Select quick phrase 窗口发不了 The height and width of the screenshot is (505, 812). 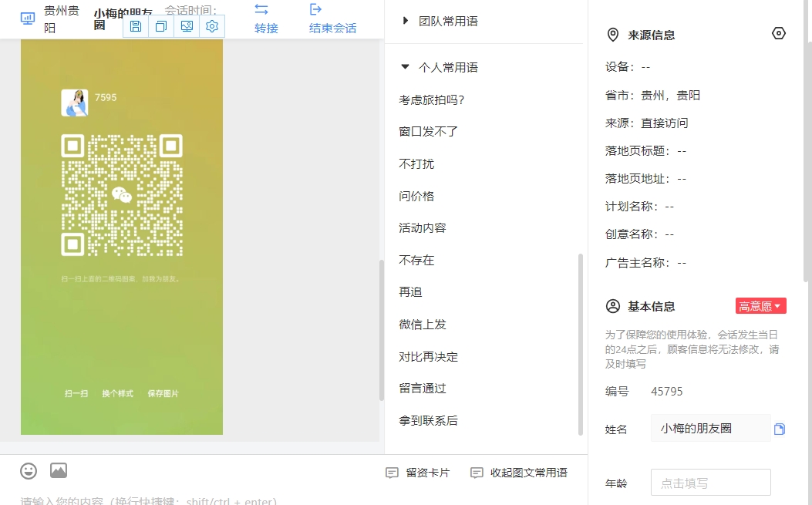coord(428,132)
